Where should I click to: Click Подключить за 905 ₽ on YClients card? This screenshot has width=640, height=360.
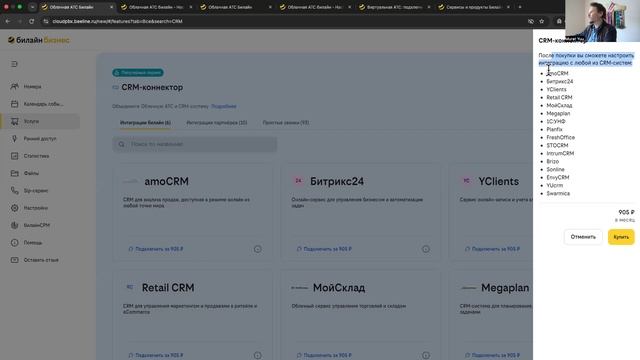tap(492, 249)
